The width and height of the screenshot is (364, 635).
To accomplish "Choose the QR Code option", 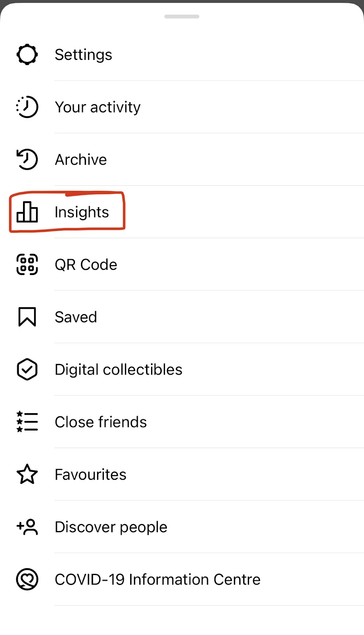I will point(86,265).
